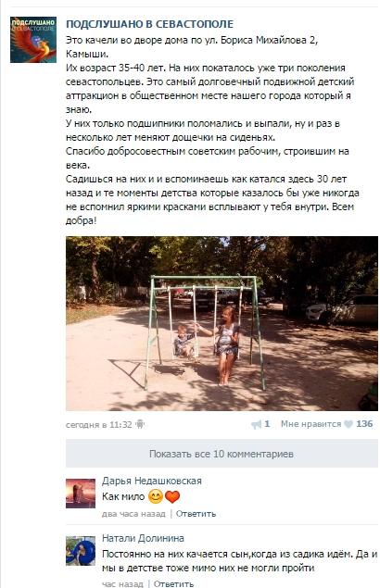This screenshot has width=380, height=588.
Task: Open Натали Долинина's profile avatar
Action: tap(81, 551)
